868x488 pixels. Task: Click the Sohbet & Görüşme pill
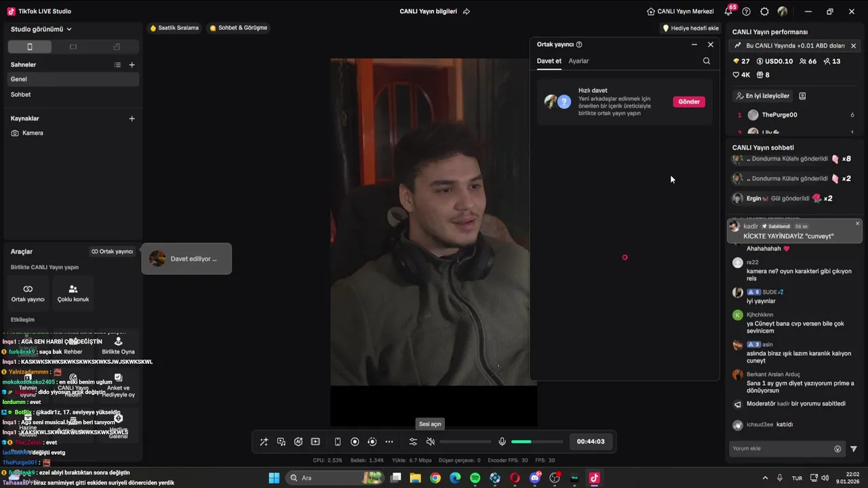click(x=239, y=28)
